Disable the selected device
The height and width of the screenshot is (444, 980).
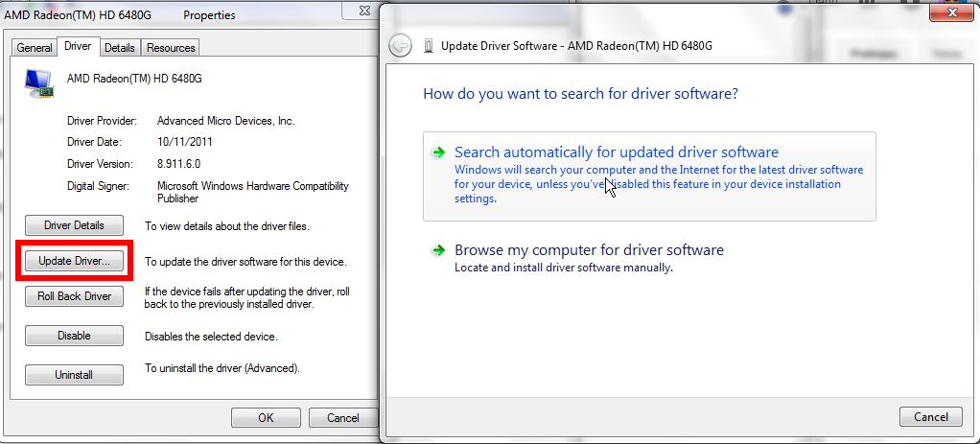pos(75,336)
